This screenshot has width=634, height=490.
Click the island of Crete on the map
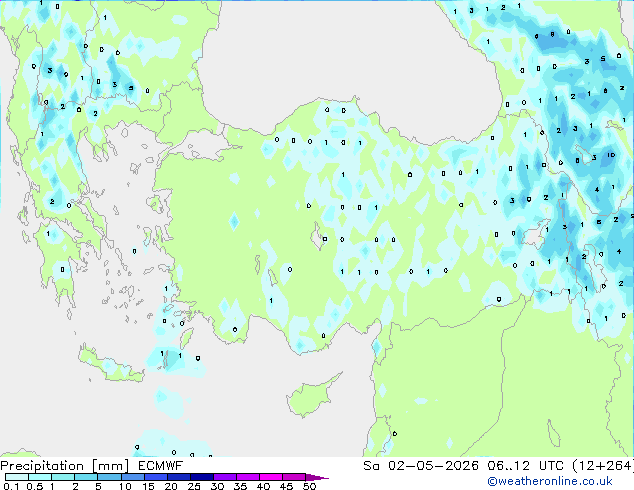pyautogui.click(x=111, y=366)
